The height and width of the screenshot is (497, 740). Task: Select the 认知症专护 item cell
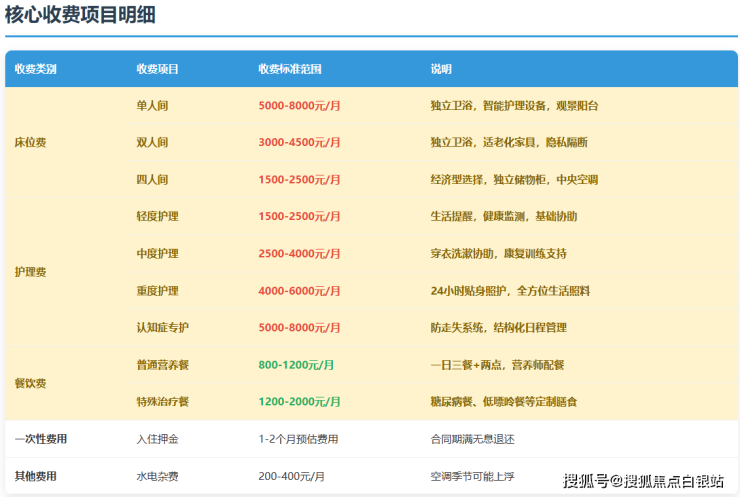coord(162,328)
